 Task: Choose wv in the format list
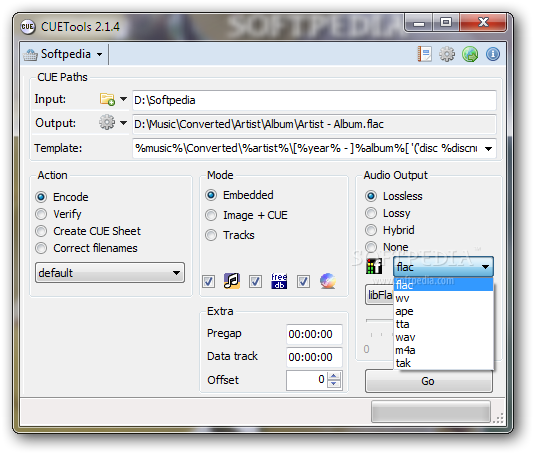pos(443,298)
